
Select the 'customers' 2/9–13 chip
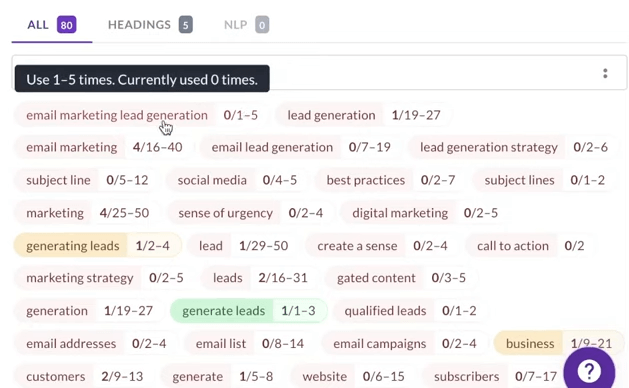[x=84, y=376]
